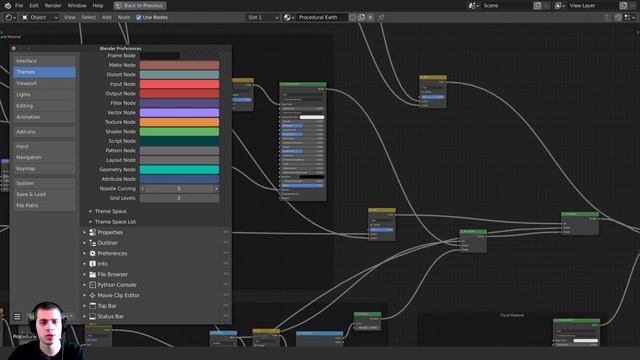Click the Movie Clip Editor icon
This screenshot has width=640, height=360.
point(93,296)
